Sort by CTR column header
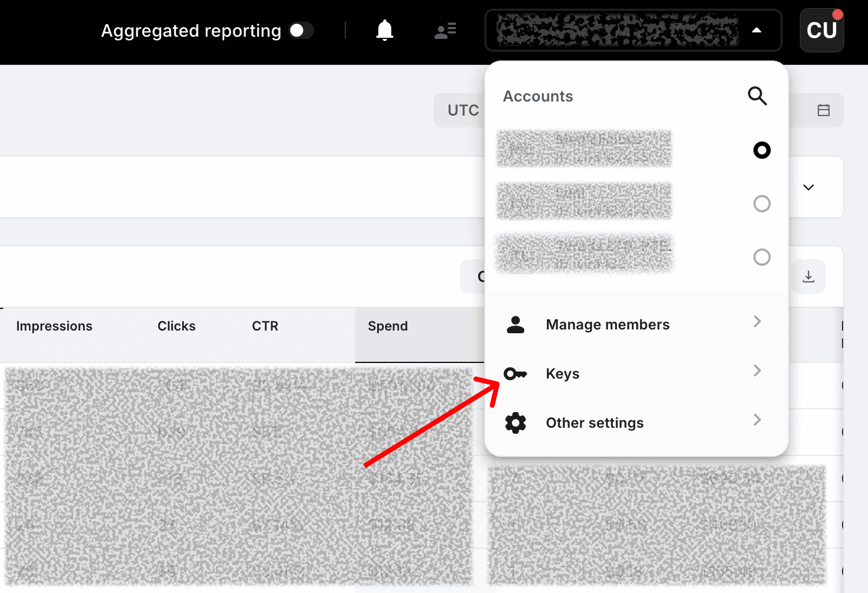The image size is (868, 593). click(x=265, y=326)
